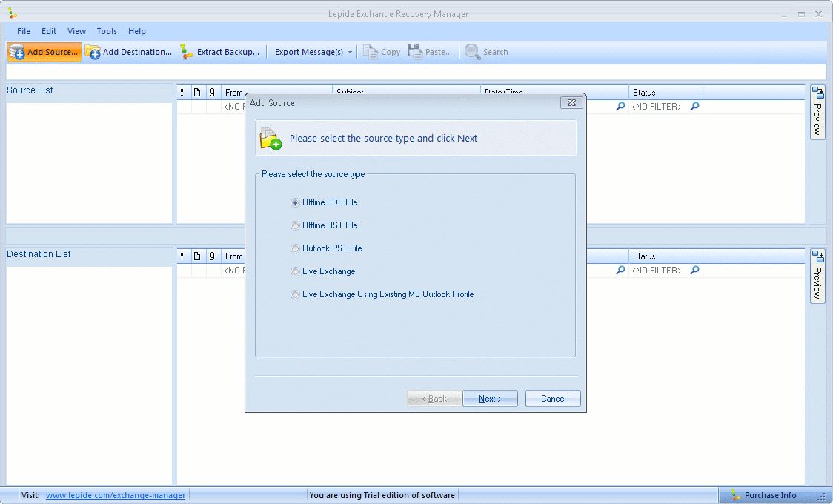Expand the Destination list Preview side panel

click(817, 276)
